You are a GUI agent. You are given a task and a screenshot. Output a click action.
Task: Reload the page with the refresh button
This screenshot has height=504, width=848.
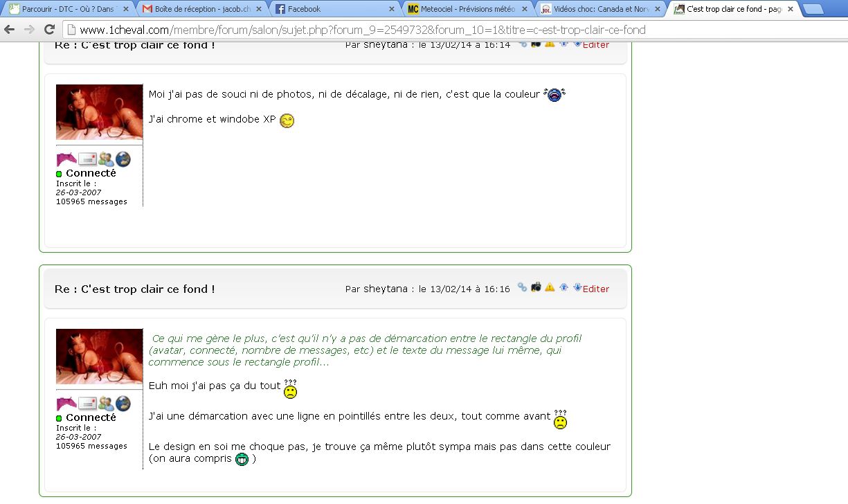pos(50,30)
